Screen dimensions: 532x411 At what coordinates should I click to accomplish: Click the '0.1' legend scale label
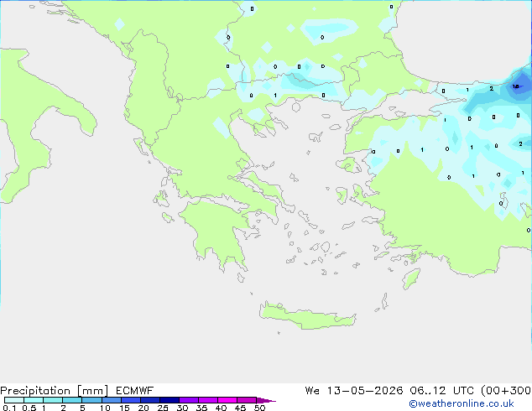[x=9, y=408]
